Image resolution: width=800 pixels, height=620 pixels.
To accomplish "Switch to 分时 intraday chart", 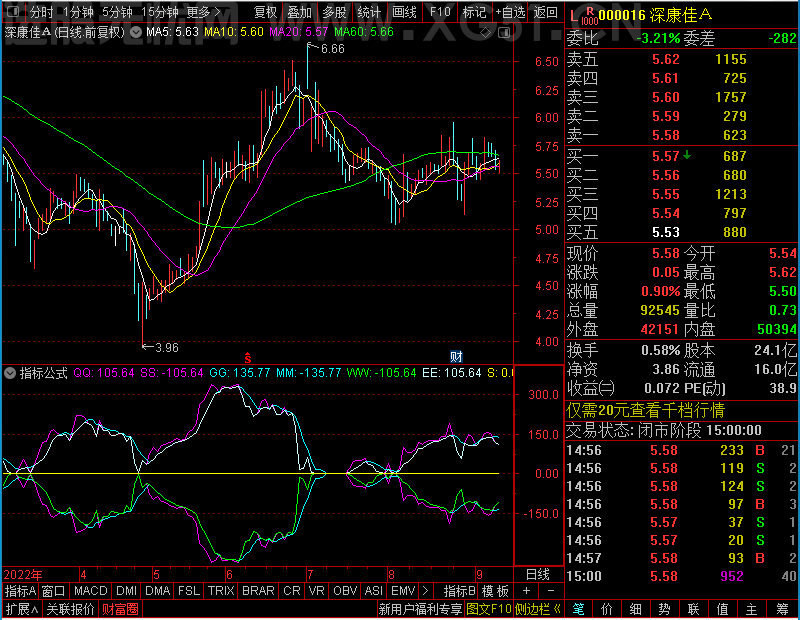I will tap(41, 11).
